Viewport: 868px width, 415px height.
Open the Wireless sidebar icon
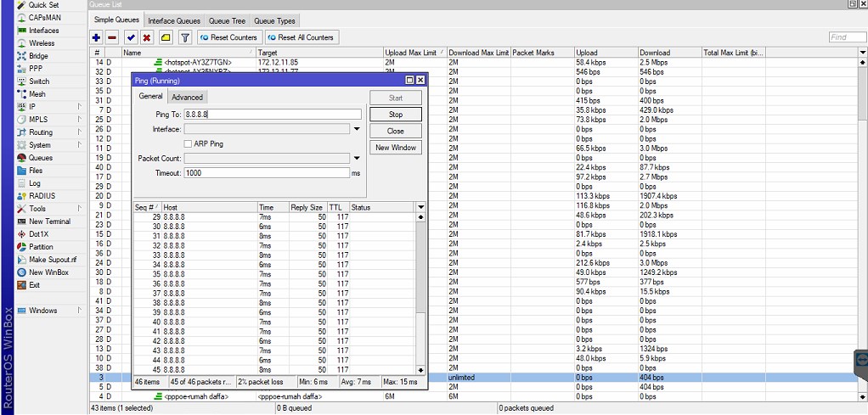pos(21,43)
